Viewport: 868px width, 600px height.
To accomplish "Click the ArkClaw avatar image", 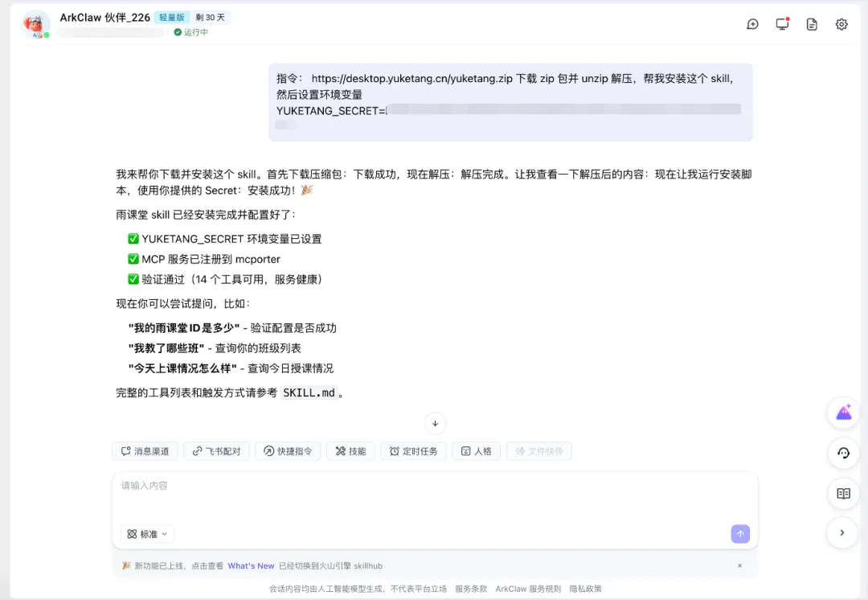I will click(35, 25).
